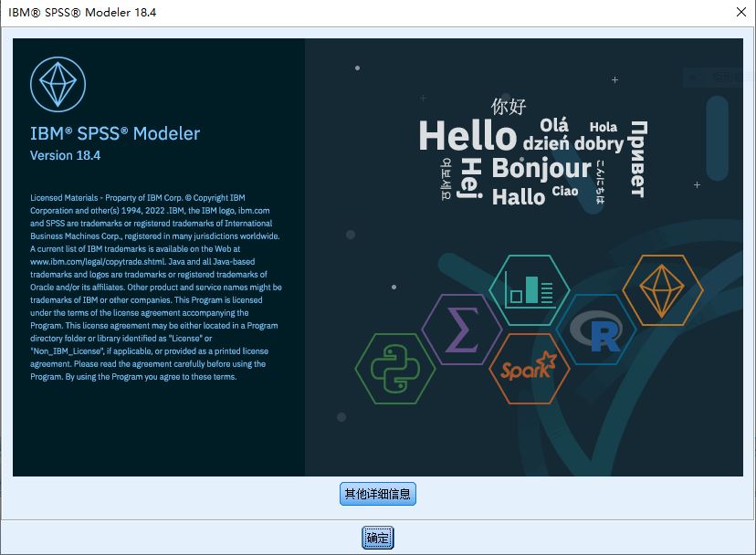Click the large 'Hello' word
The width and height of the screenshot is (756, 555).
(x=467, y=135)
